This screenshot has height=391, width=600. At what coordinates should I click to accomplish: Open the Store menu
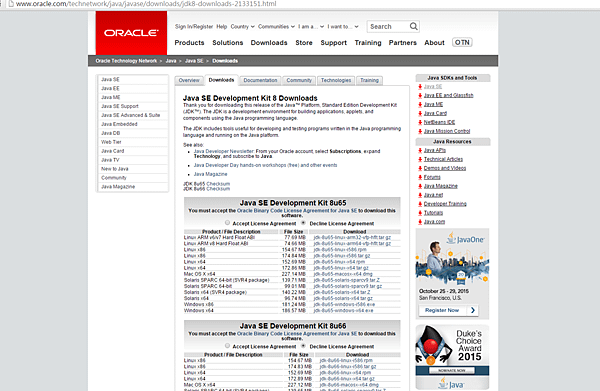(304, 43)
